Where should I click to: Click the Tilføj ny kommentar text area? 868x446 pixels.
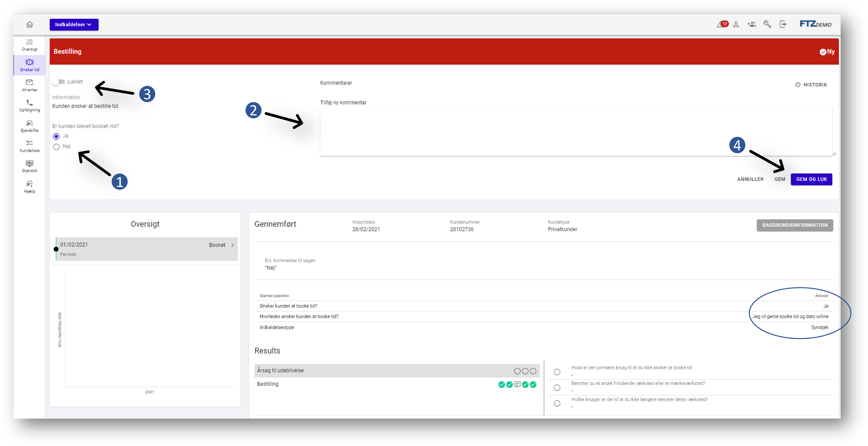point(576,131)
